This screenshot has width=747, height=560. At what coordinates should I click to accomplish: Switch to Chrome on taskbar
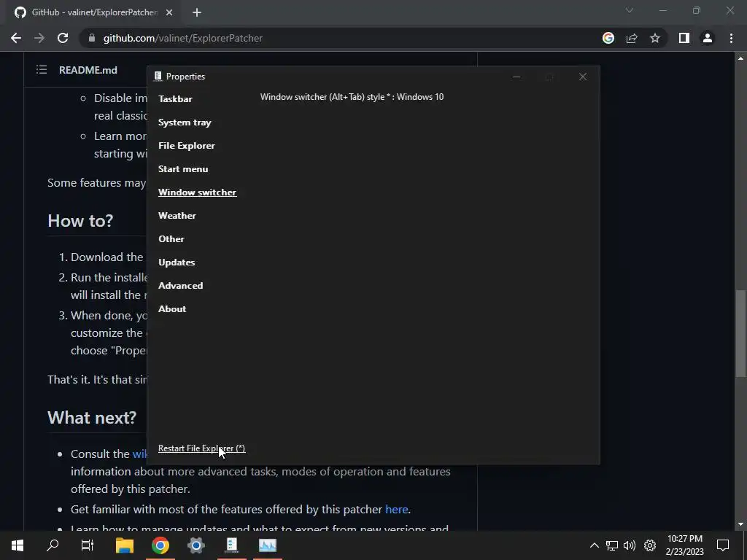(160, 545)
